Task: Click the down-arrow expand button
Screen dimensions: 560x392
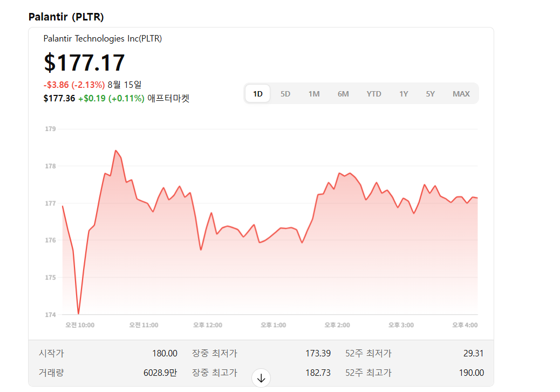Action: (x=261, y=378)
